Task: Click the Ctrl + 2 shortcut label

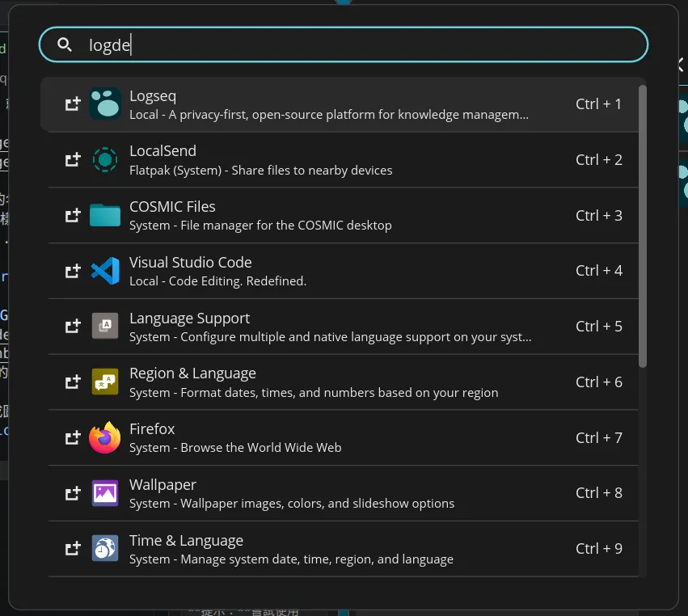Action: pos(598,160)
